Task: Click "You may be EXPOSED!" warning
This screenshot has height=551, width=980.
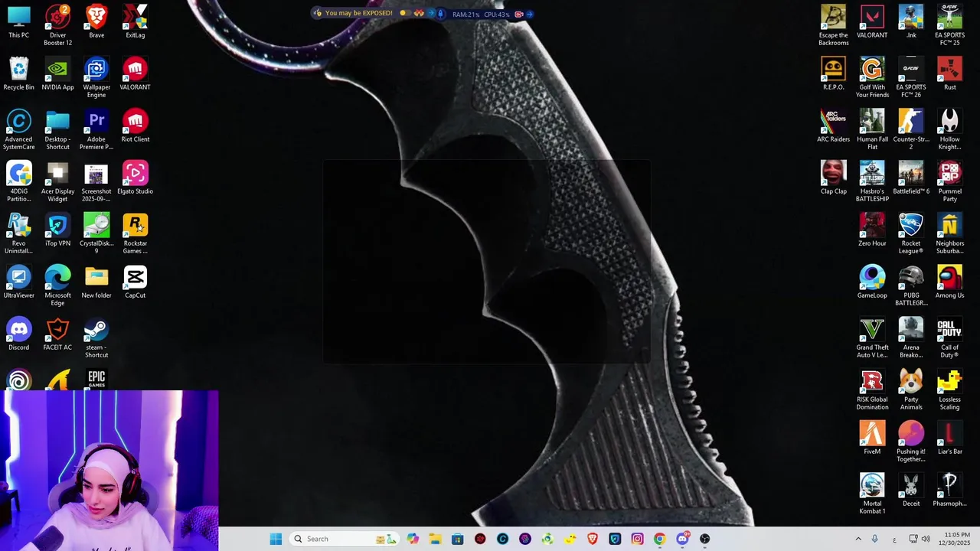Action: coord(358,13)
